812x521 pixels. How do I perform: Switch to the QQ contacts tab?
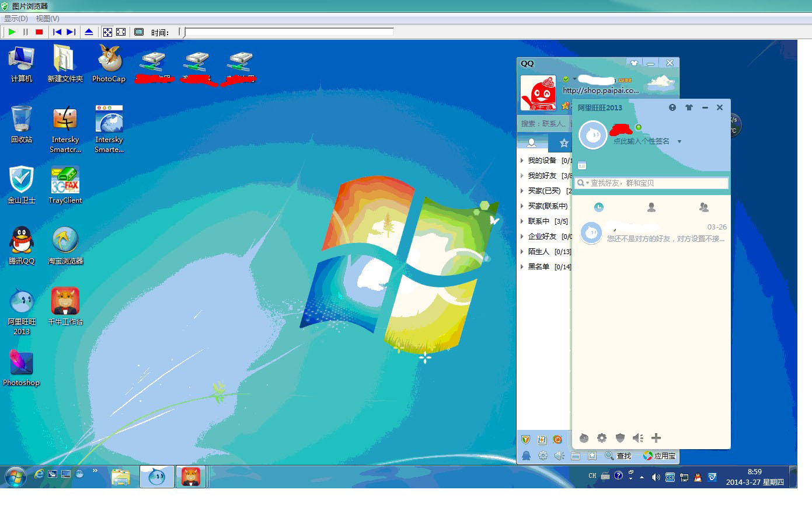tap(532, 143)
